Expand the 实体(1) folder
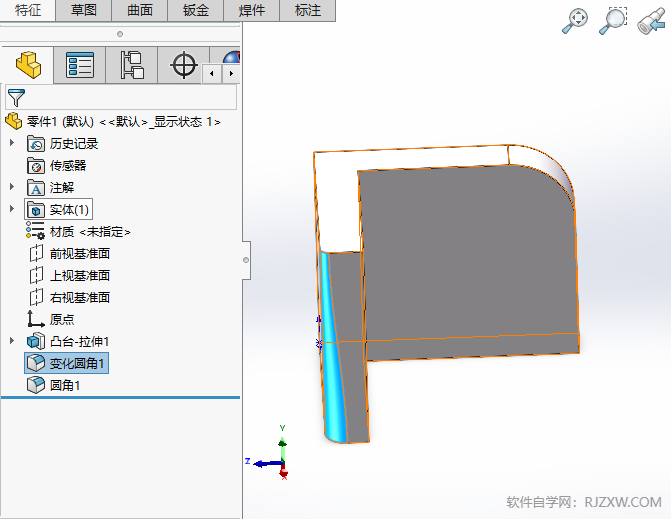The height and width of the screenshot is (519, 671). coord(12,209)
